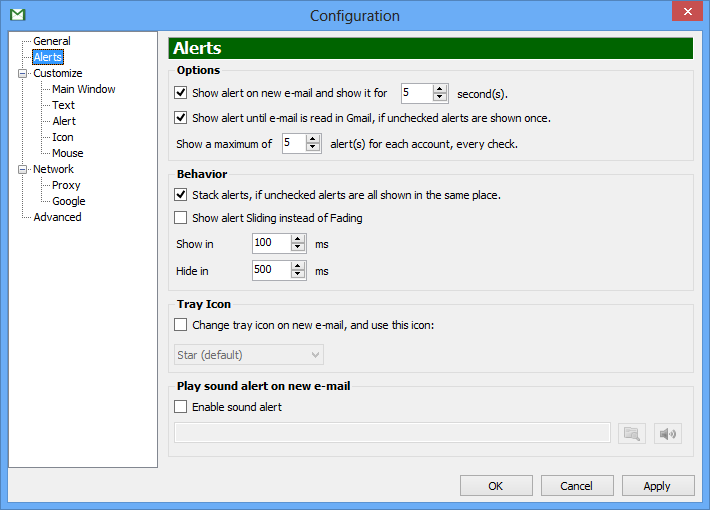Click the Gmail notifier app icon in title bar
Viewport: 710px width, 510px height.
(18, 15)
